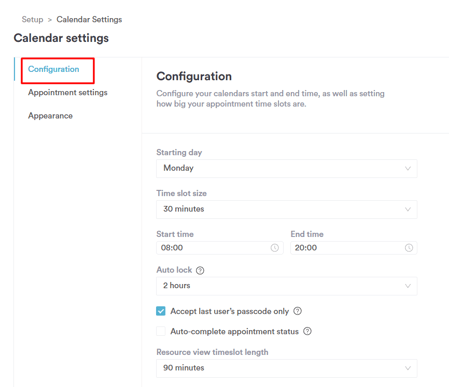Show help for Accept last user's passcode
Screen dimensions: 449x387
point(297,311)
